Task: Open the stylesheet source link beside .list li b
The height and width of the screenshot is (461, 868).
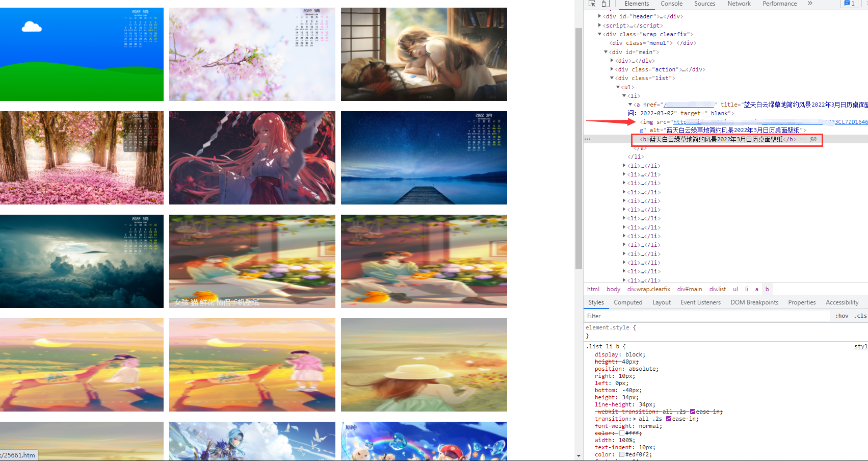Action: [861, 346]
